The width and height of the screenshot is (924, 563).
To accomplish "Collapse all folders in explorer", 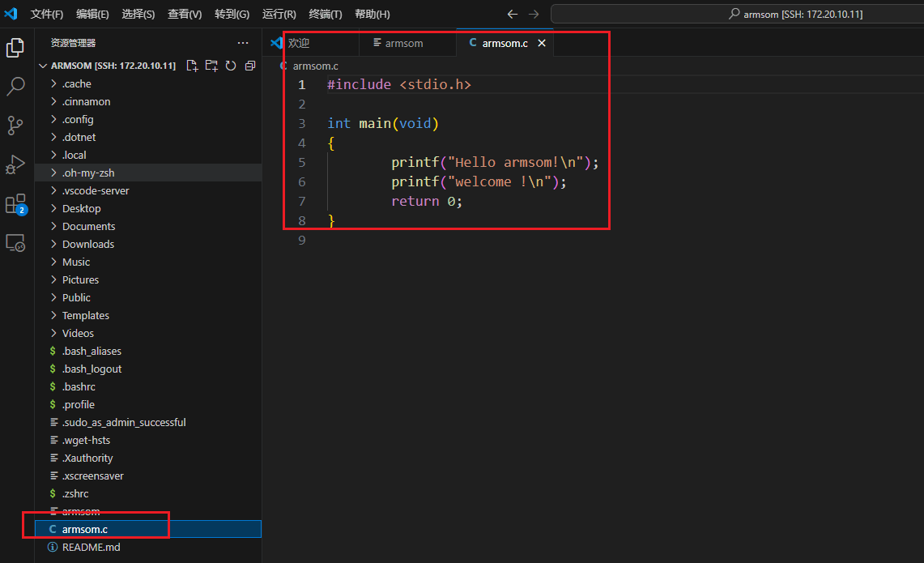I will coord(250,66).
